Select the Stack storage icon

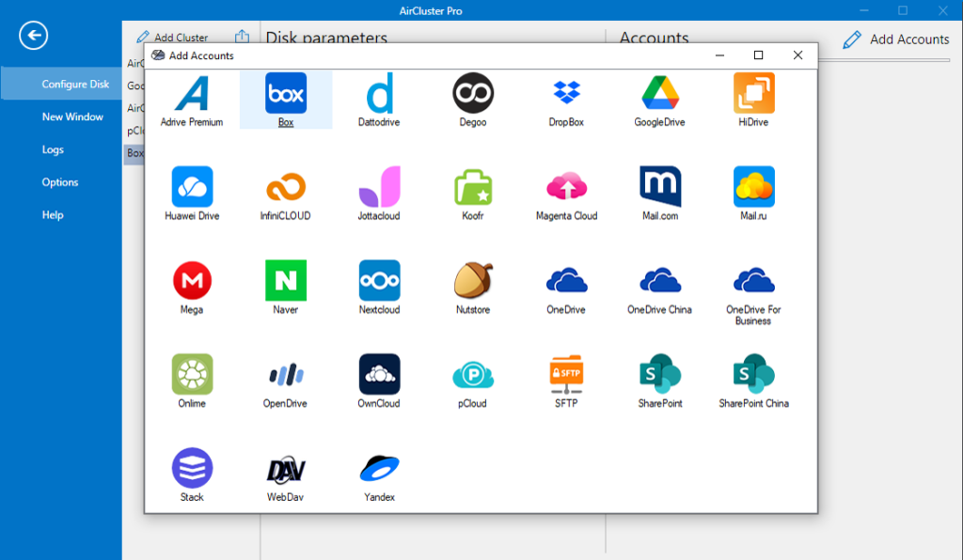click(192, 468)
